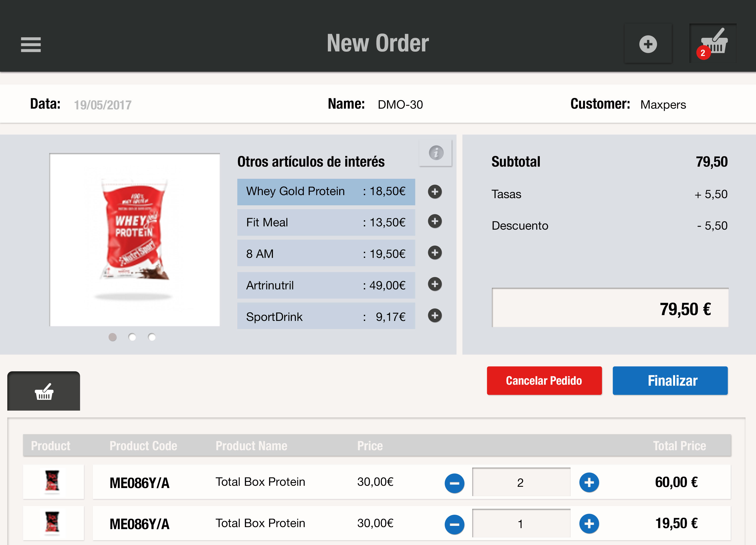Click the 60,00 € total price
The width and height of the screenshot is (756, 545).
[x=676, y=482]
